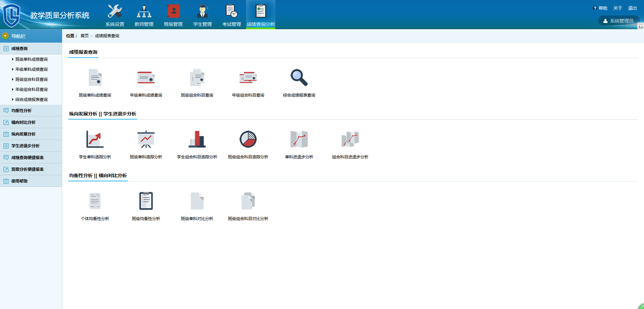Open 单科进退步分析 map chart icon

(x=299, y=139)
